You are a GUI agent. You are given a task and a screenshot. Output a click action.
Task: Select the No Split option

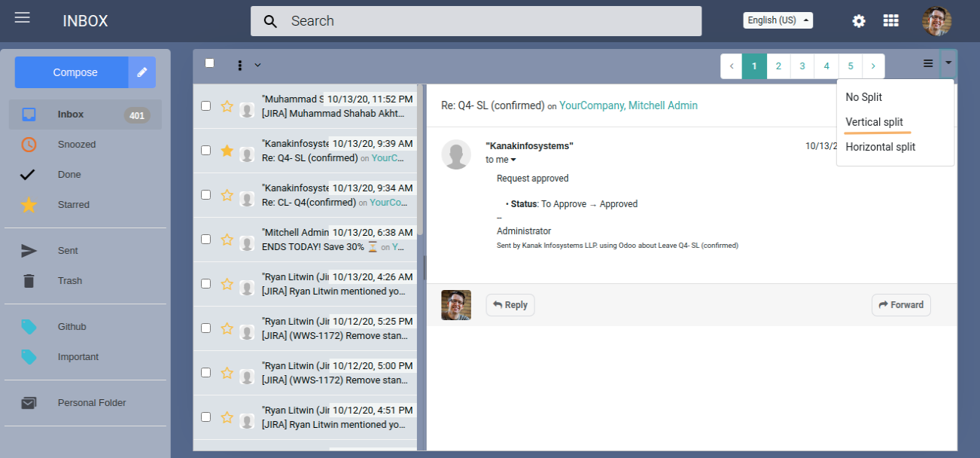tap(863, 97)
